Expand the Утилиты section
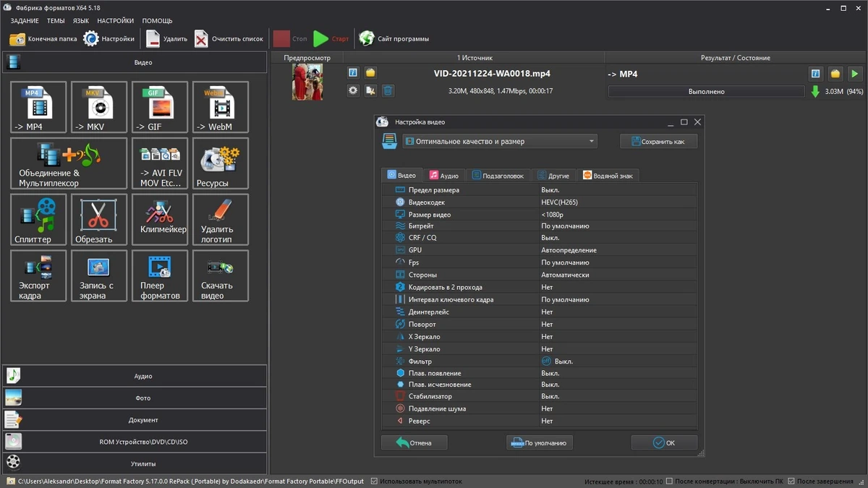868x488 pixels. point(135,463)
